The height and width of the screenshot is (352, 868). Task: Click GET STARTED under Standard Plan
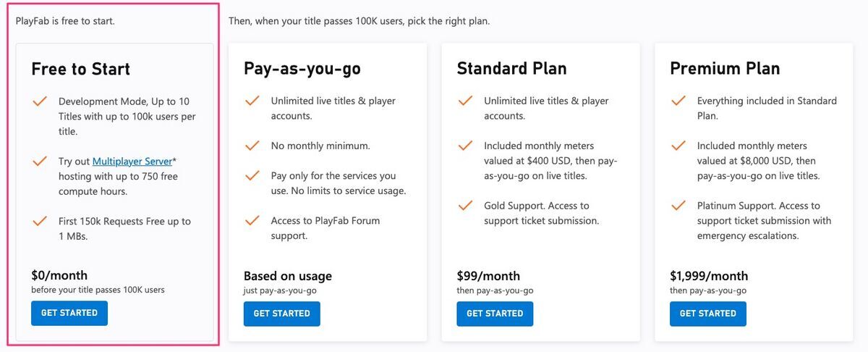(495, 314)
